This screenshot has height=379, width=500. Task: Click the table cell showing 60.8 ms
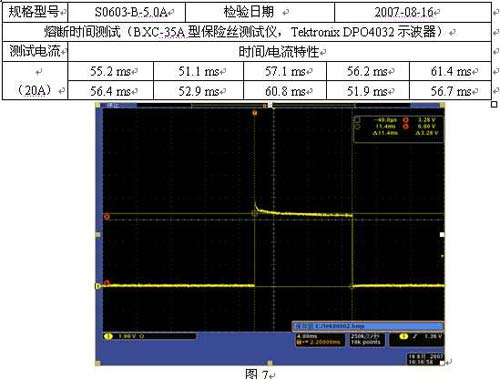285,91
